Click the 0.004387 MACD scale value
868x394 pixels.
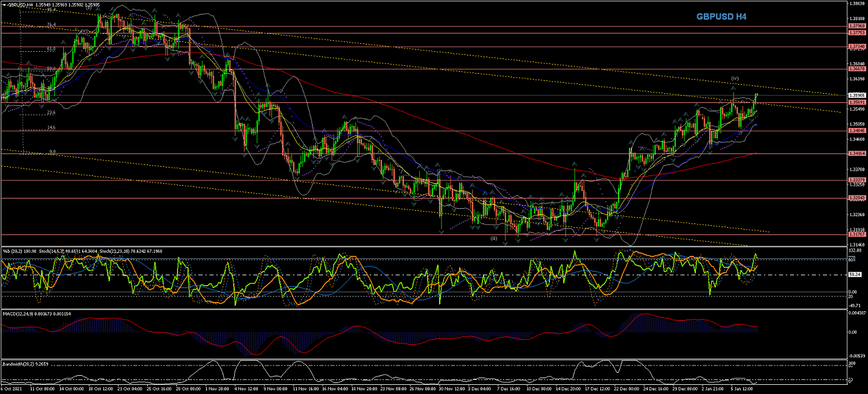pyautogui.click(x=856, y=312)
